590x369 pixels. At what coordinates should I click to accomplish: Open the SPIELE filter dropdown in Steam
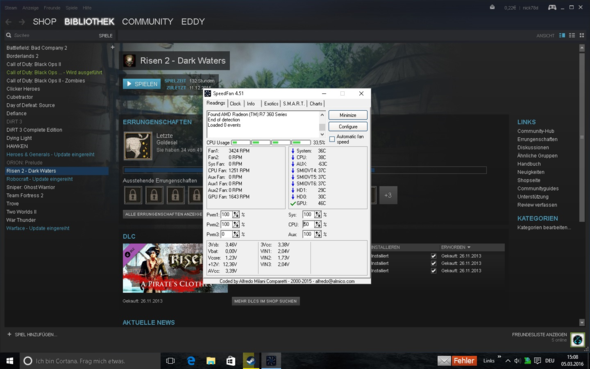[x=105, y=36]
